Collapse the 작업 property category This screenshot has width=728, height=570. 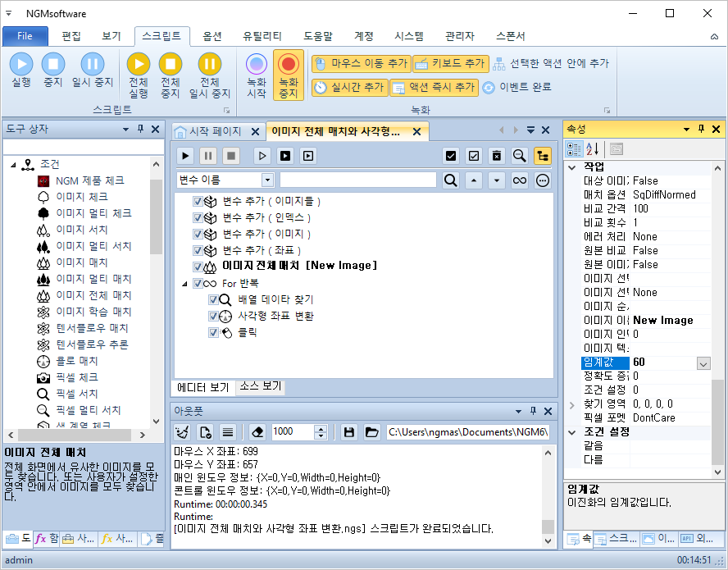click(572, 167)
